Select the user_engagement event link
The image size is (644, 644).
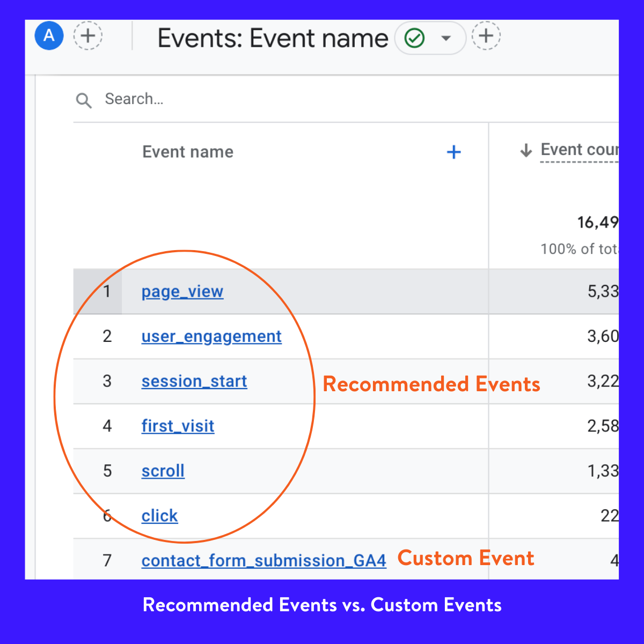(x=211, y=336)
